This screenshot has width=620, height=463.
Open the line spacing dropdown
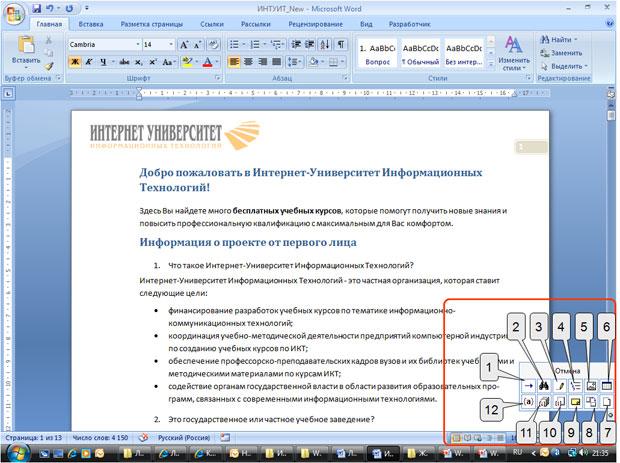click(x=295, y=62)
